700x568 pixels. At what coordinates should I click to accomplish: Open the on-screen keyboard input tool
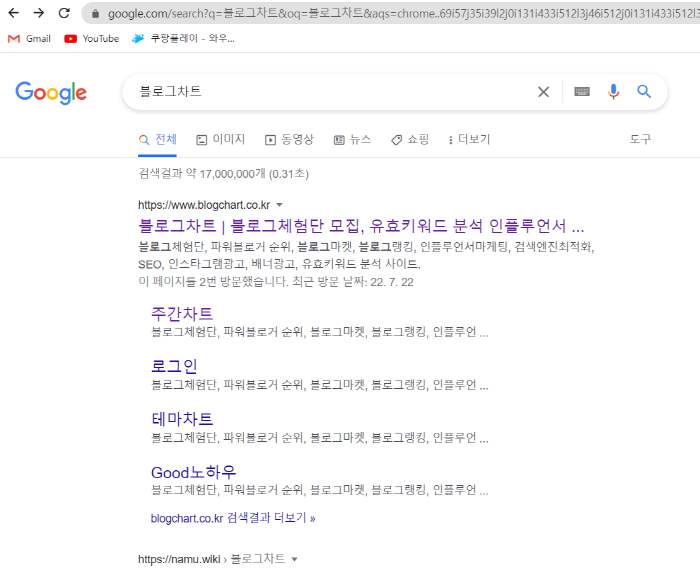click(582, 92)
